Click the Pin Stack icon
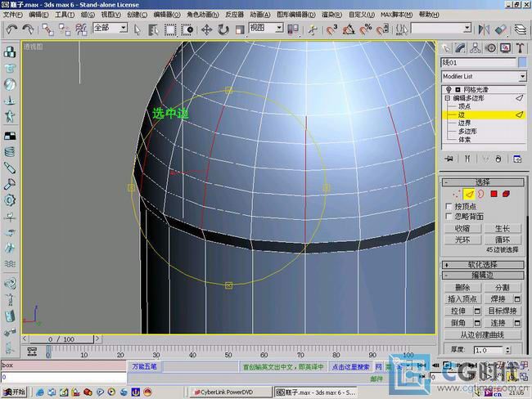532x399 pixels. click(x=449, y=159)
